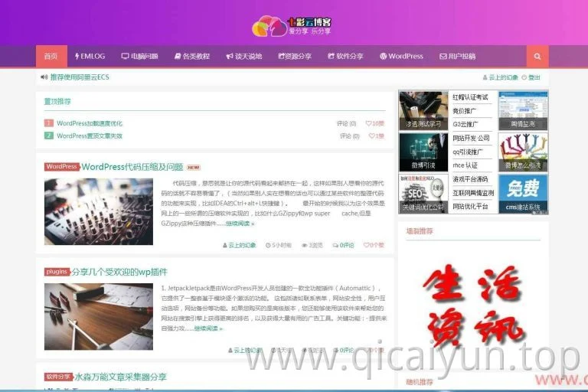Open the 首页 home tab
Screen dimensions: 588x392
(51, 56)
